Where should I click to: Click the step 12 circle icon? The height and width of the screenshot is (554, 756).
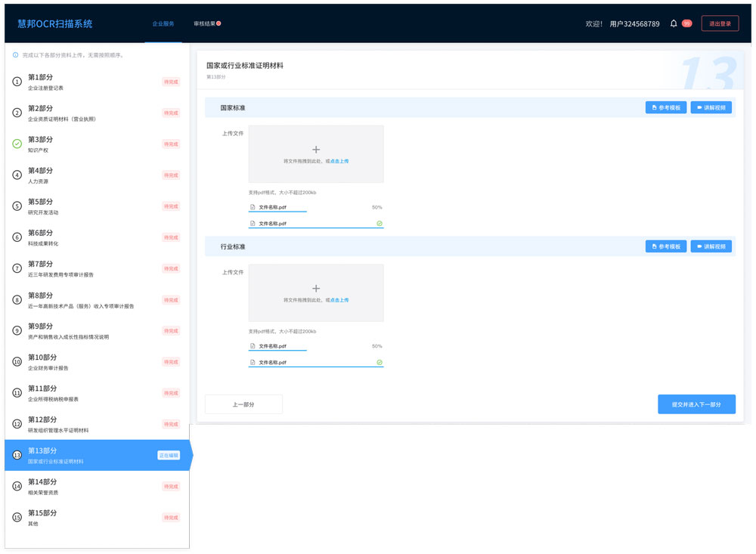(17, 424)
